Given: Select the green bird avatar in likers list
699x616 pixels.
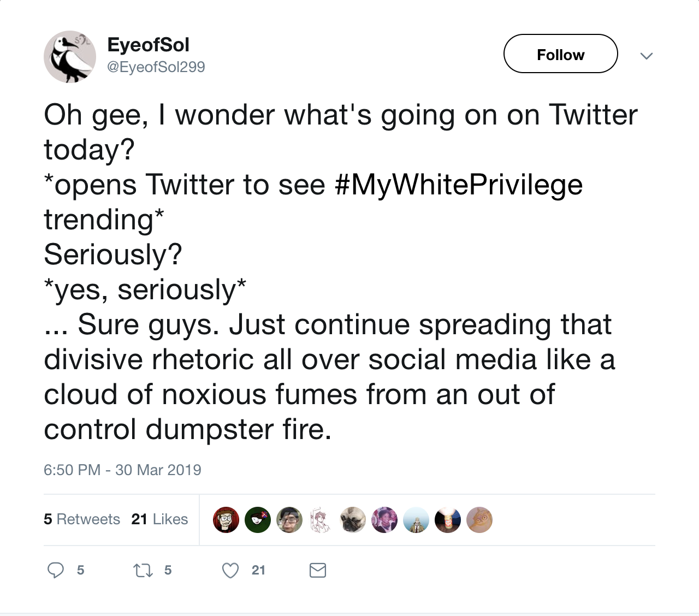Looking at the screenshot, I should (258, 520).
